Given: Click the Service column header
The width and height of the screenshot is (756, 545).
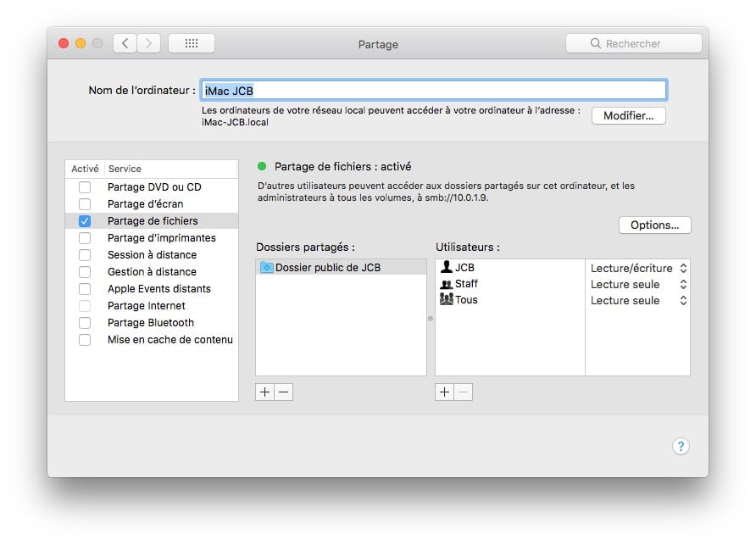Looking at the screenshot, I should [x=125, y=169].
